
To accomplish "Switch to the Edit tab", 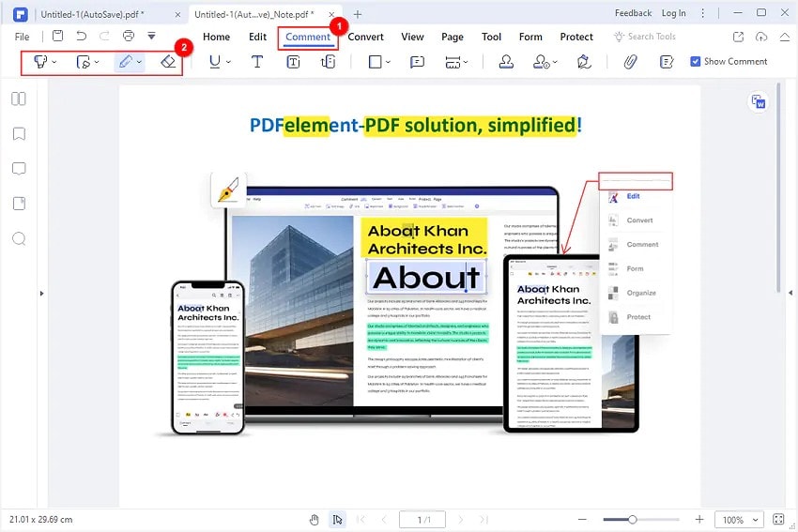I will (257, 37).
